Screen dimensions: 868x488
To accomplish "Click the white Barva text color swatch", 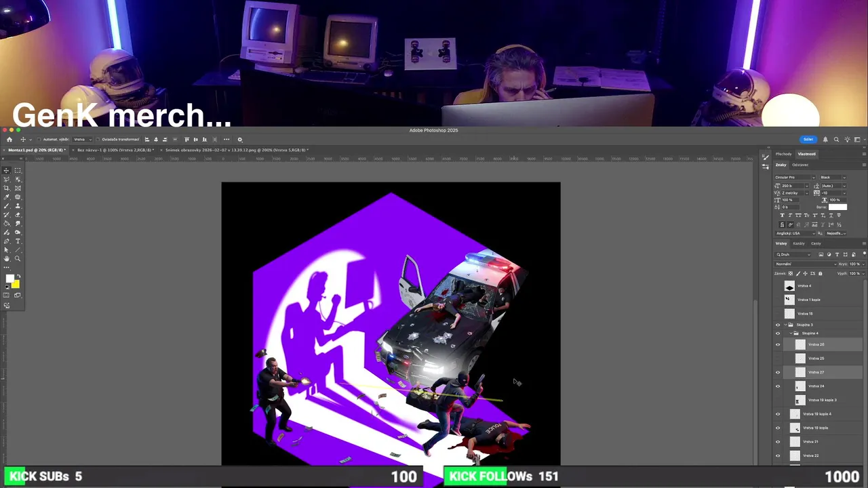I will pos(837,207).
